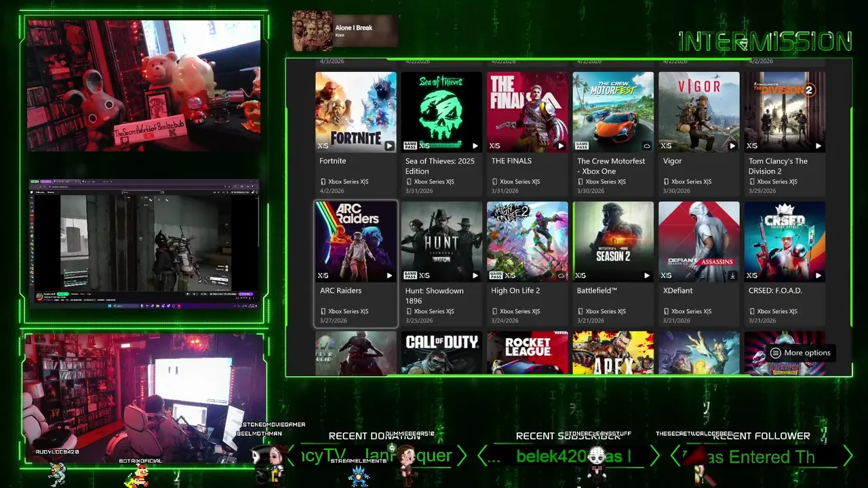The width and height of the screenshot is (868, 488).
Task: Click the cloud icon on High On Life 2
Action: [561, 275]
